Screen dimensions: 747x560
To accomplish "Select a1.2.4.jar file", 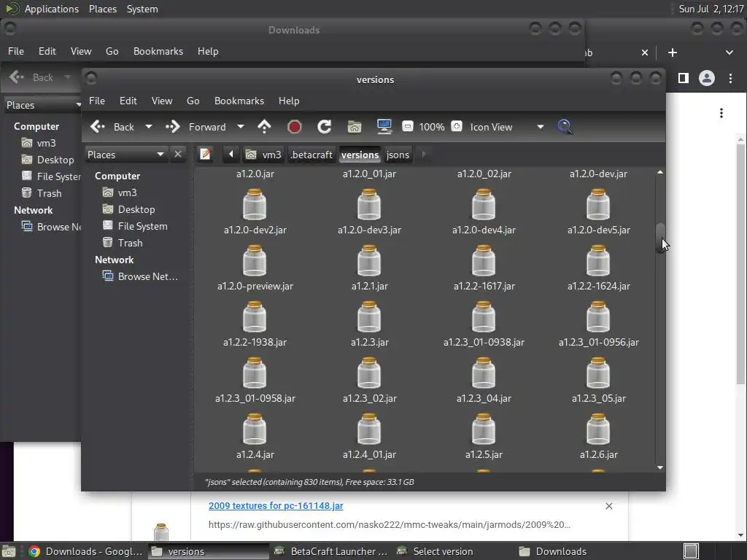I will 255,437.
